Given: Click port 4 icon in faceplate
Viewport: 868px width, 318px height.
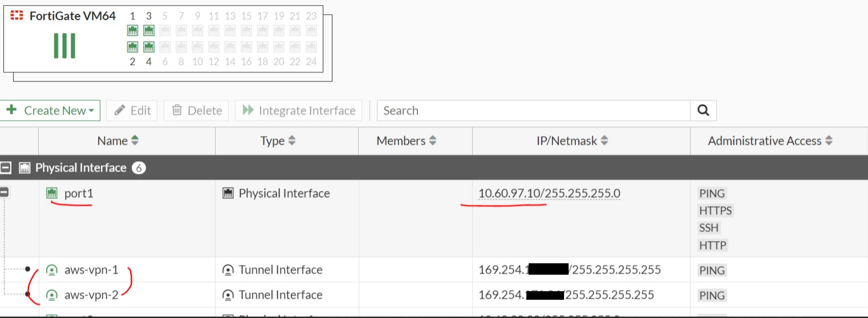Looking at the screenshot, I should 149,47.
